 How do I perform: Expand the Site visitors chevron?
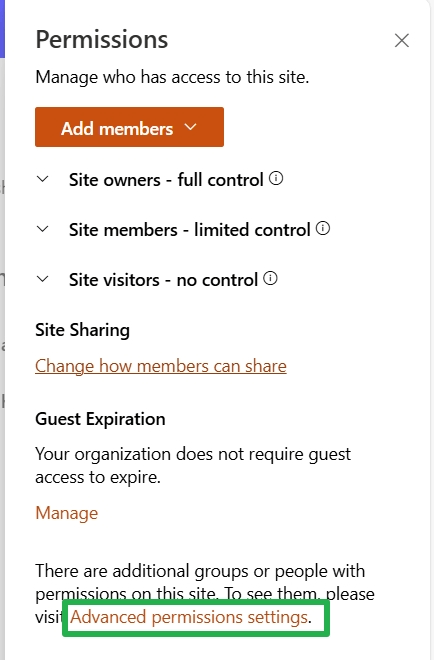43,279
